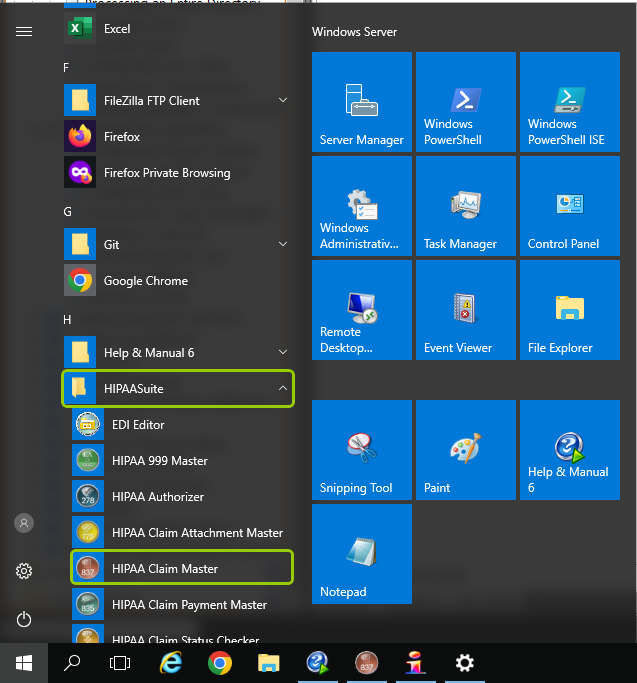This screenshot has height=683, width=637.
Task: Jump to the letter G section header
Action: coord(67,212)
